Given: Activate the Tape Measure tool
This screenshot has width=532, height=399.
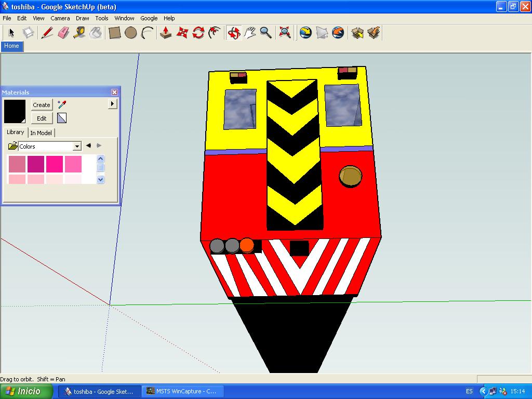Looking at the screenshot, I should 79,33.
